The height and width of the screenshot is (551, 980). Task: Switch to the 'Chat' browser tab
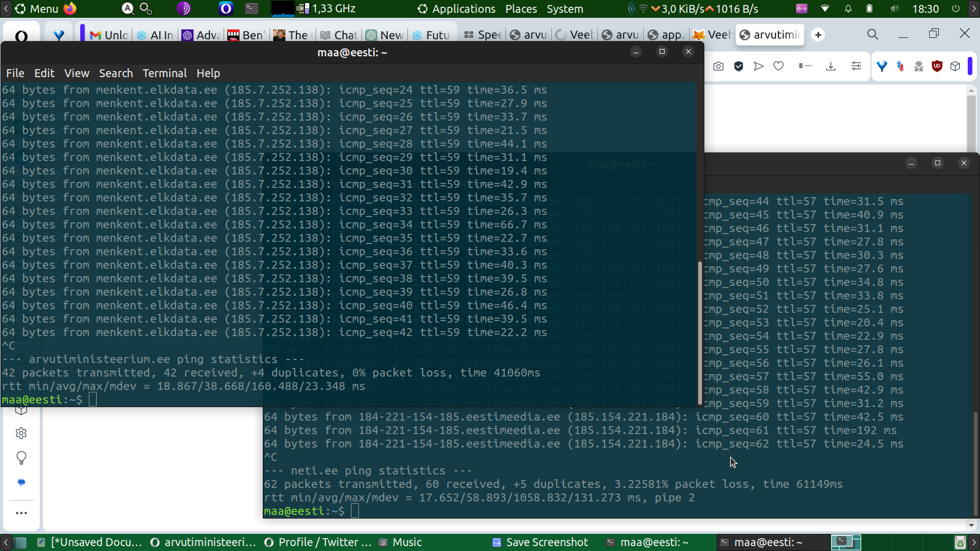coord(339,35)
